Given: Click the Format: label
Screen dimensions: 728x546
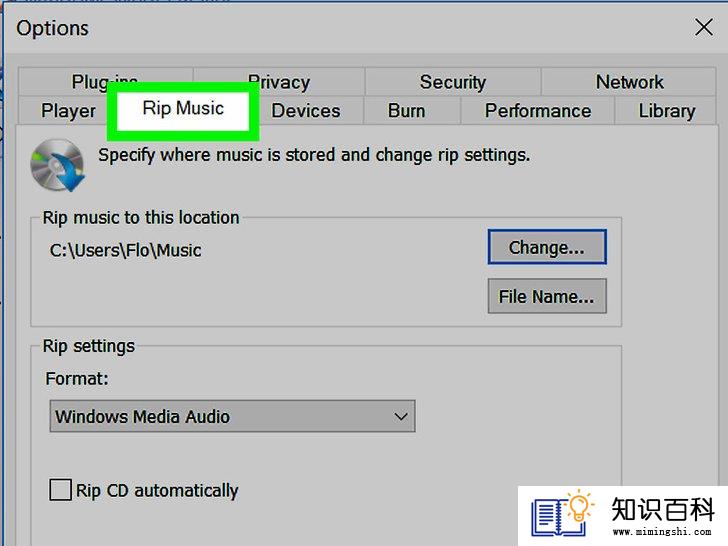Looking at the screenshot, I should pyautogui.click(x=77, y=378).
